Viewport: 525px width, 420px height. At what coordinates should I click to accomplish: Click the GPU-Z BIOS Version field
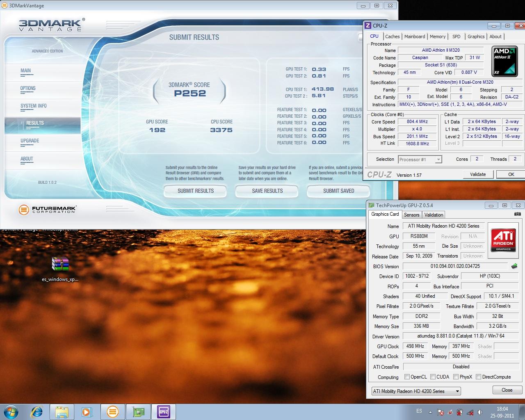455,266
